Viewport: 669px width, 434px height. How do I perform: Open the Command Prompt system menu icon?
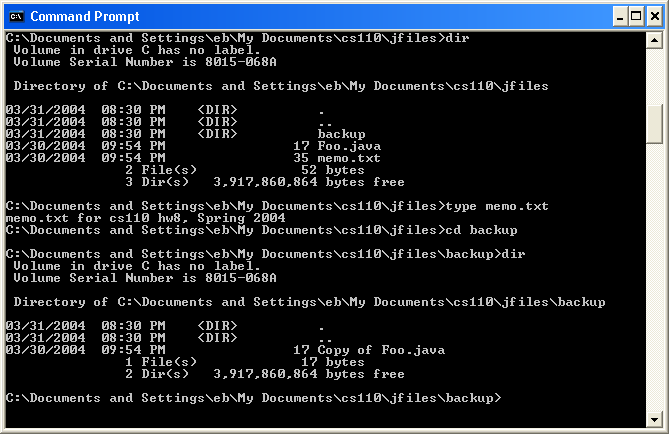pos(17,16)
